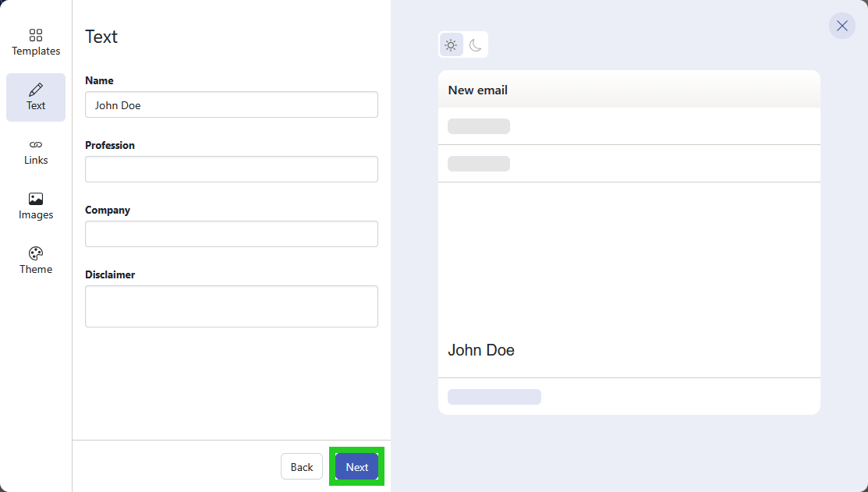Toggle the sun/moon appearance switch
Image resolution: width=868 pixels, height=492 pixels.
pos(464,44)
